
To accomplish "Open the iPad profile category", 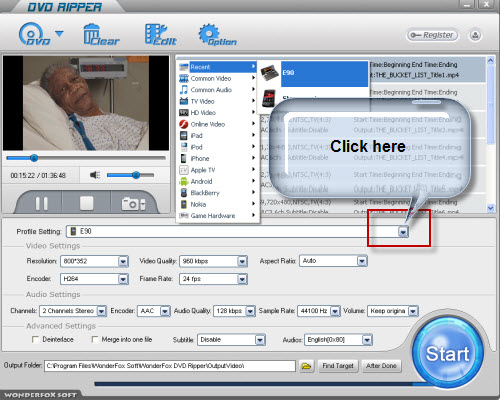I will [x=217, y=136].
